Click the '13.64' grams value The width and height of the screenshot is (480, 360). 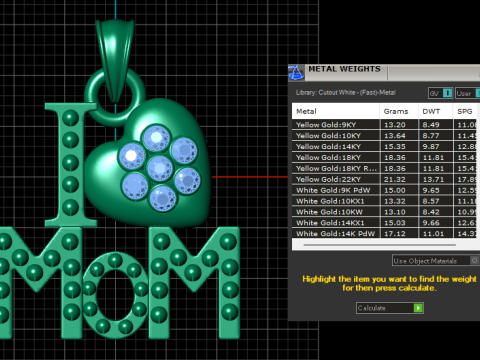coord(395,136)
